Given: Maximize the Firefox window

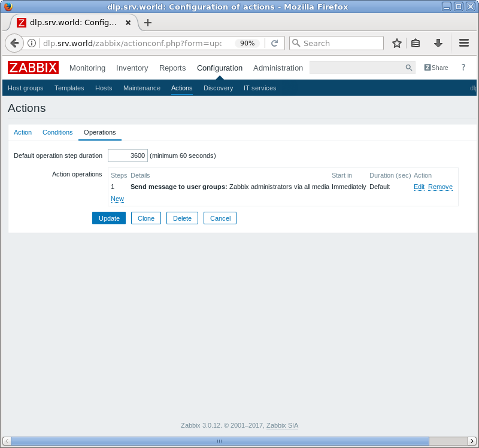Looking at the screenshot, I should pyautogui.click(x=459, y=7).
